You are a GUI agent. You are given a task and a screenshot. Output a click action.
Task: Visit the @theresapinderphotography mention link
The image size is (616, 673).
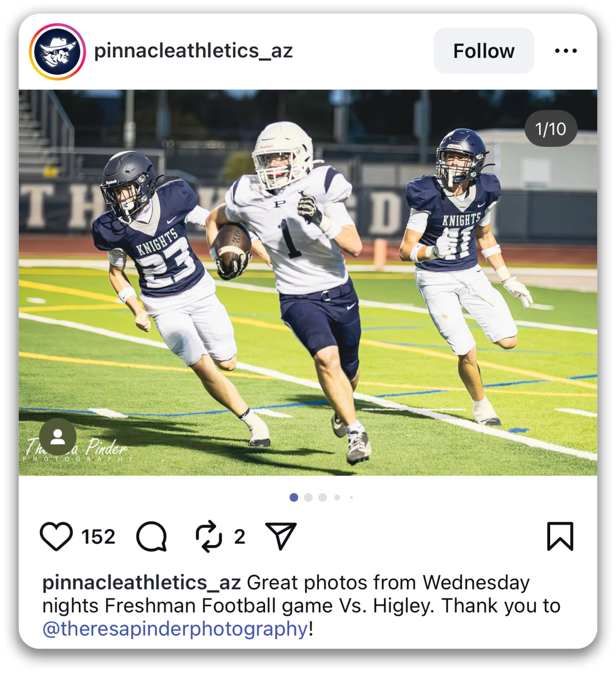pyautogui.click(x=175, y=629)
